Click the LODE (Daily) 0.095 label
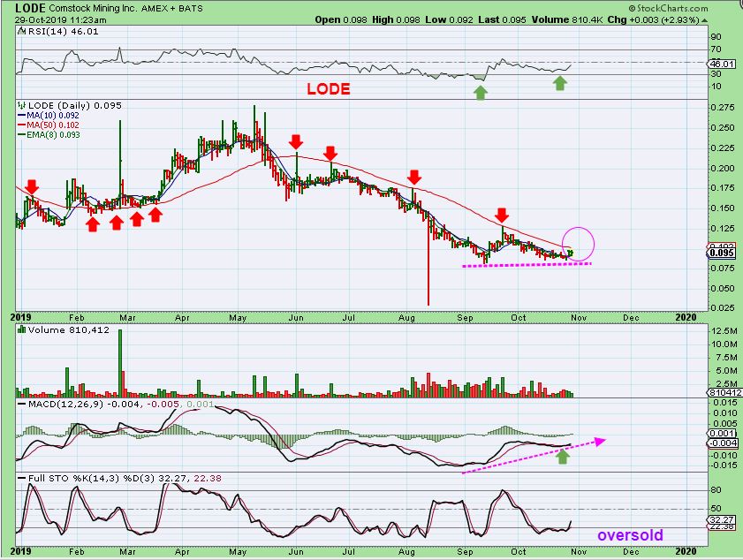Image resolution: width=743 pixels, height=560 pixels. coord(75,105)
